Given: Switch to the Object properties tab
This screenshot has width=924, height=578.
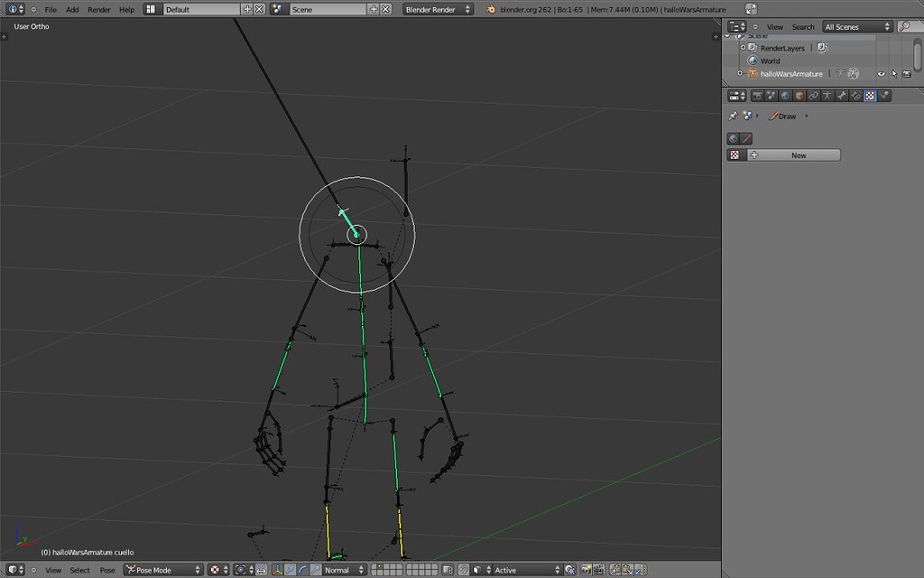Looking at the screenshot, I should (x=799, y=96).
